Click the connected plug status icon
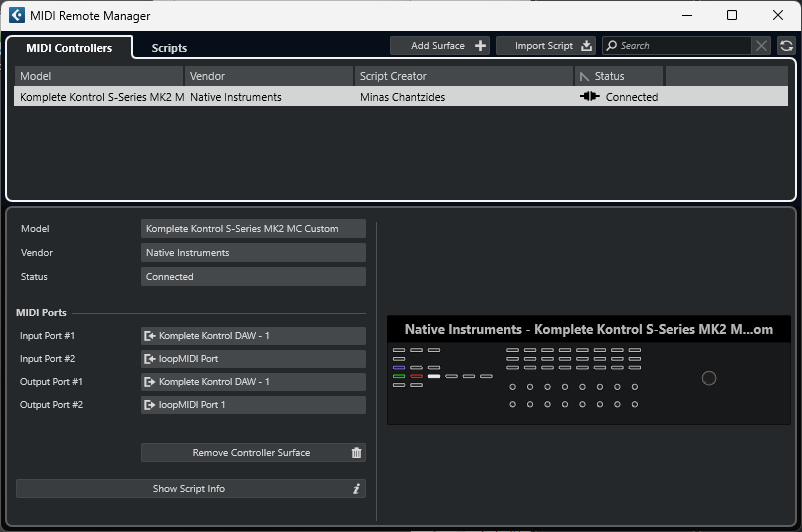The width and height of the screenshot is (802, 532). point(590,96)
